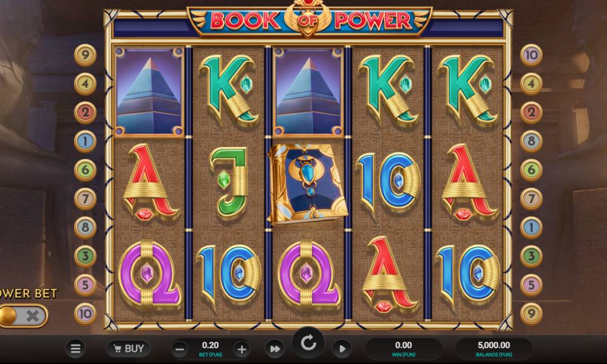The width and height of the screenshot is (607, 364).
Task: Click the golden book scatter symbol
Action: pos(307,184)
